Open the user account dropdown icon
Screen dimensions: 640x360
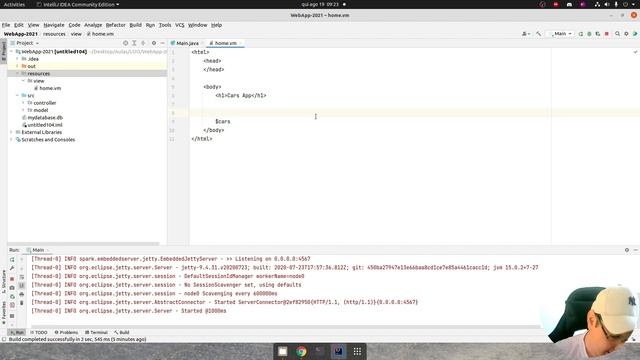coord(526,34)
